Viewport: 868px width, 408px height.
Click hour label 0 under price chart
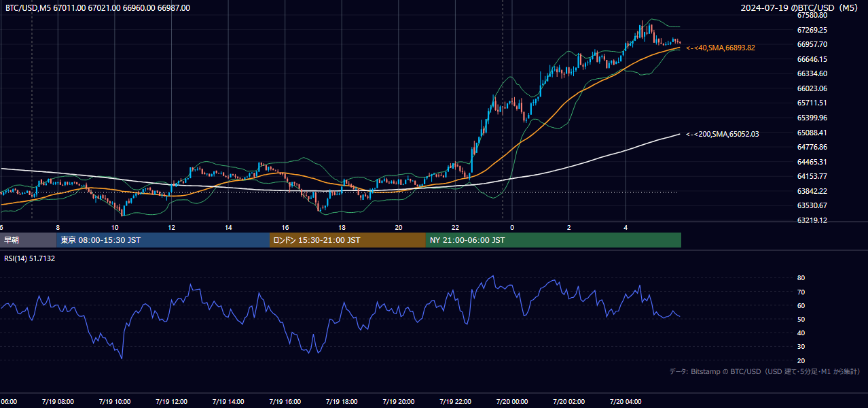512,227
